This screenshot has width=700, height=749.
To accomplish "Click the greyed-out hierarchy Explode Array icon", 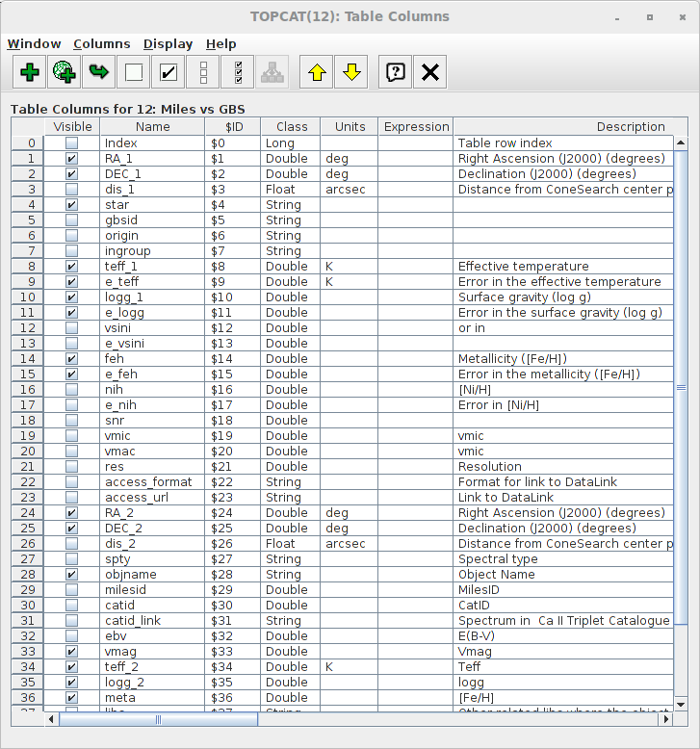I will (x=272, y=72).
